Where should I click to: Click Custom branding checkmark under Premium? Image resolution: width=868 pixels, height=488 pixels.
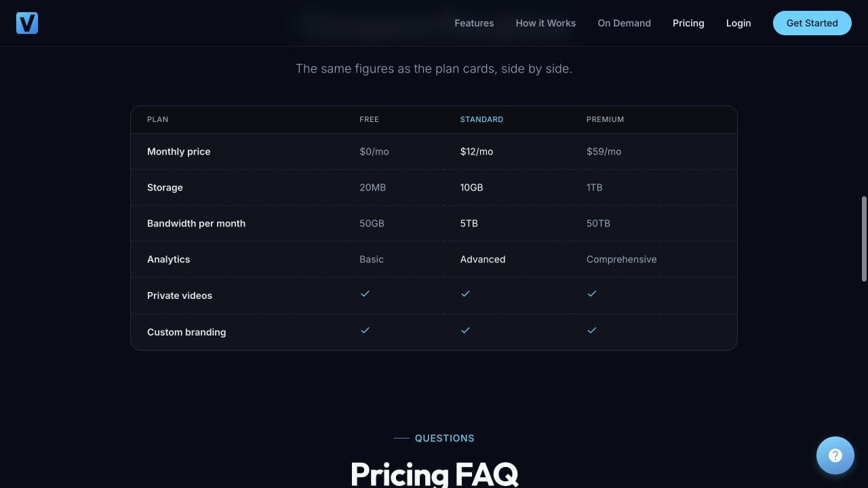tap(592, 330)
